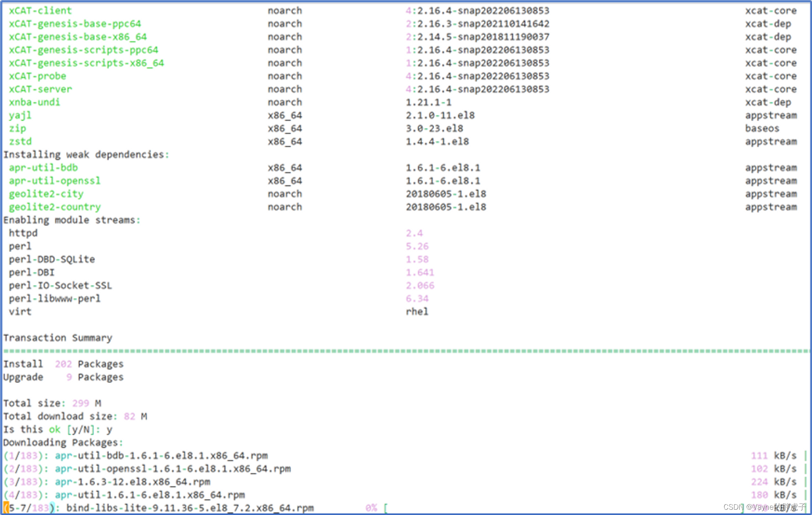Select Total download size 82 M value

(x=136, y=416)
